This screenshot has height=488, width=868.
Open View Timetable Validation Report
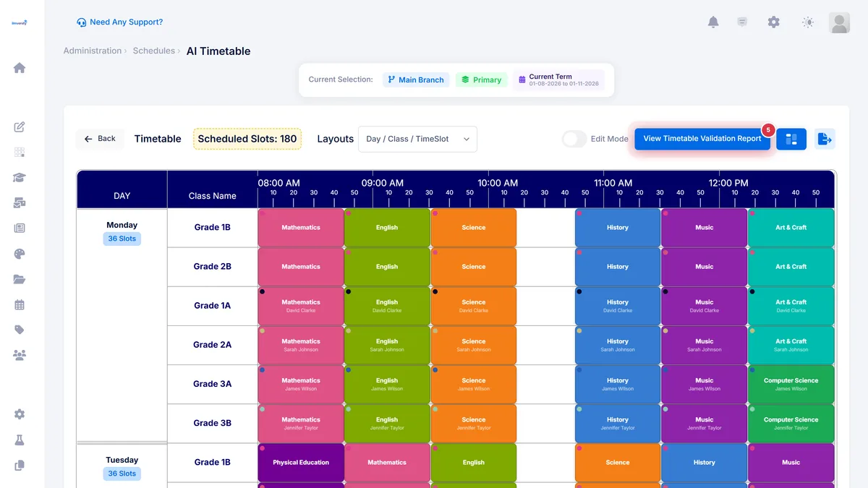point(702,139)
